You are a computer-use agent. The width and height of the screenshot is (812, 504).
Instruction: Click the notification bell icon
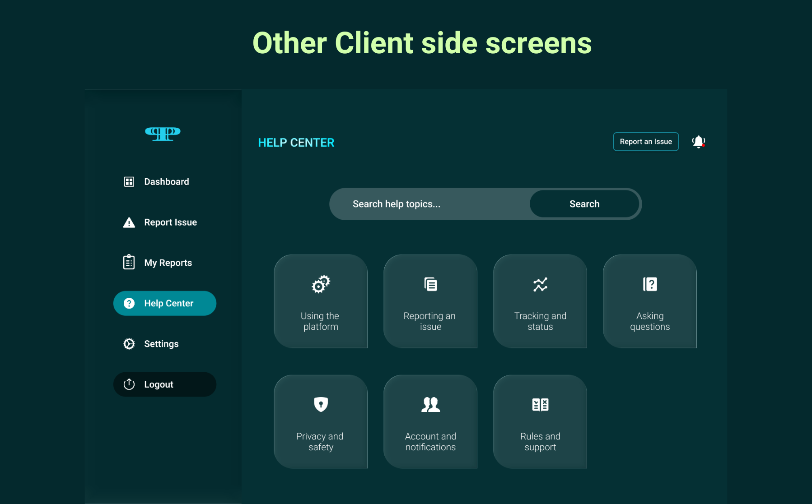(x=698, y=142)
